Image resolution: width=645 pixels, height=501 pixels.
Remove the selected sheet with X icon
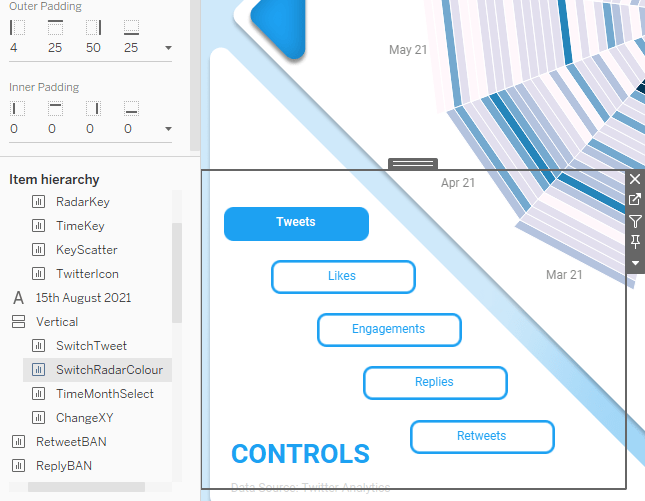coord(635,179)
